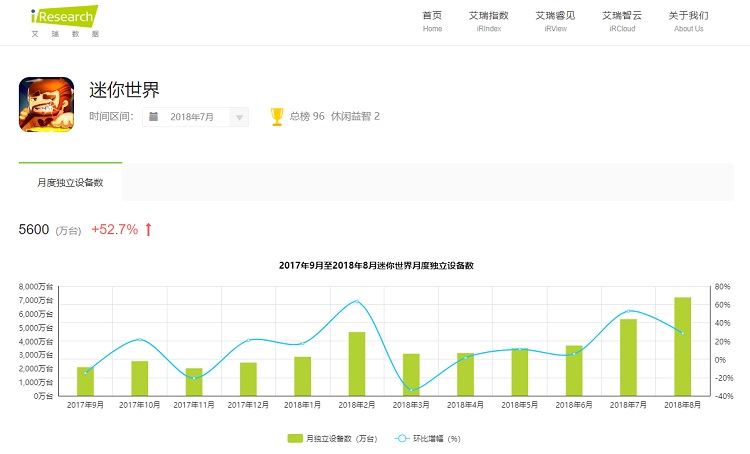Open the 艾瑞指数 iRIndex menu item
750x454 pixels.
(x=488, y=22)
